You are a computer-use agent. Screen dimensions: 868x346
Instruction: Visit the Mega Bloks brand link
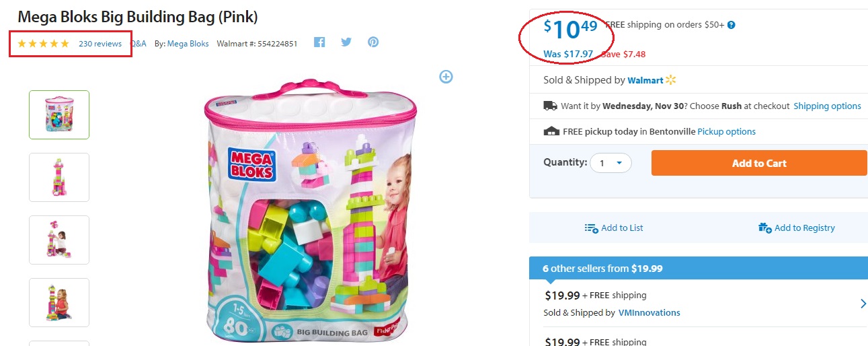click(188, 44)
